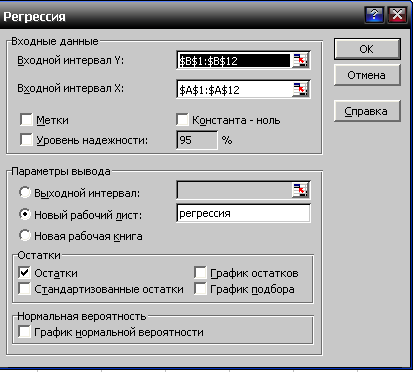Click the Регрессия title bar text

click(35, 17)
